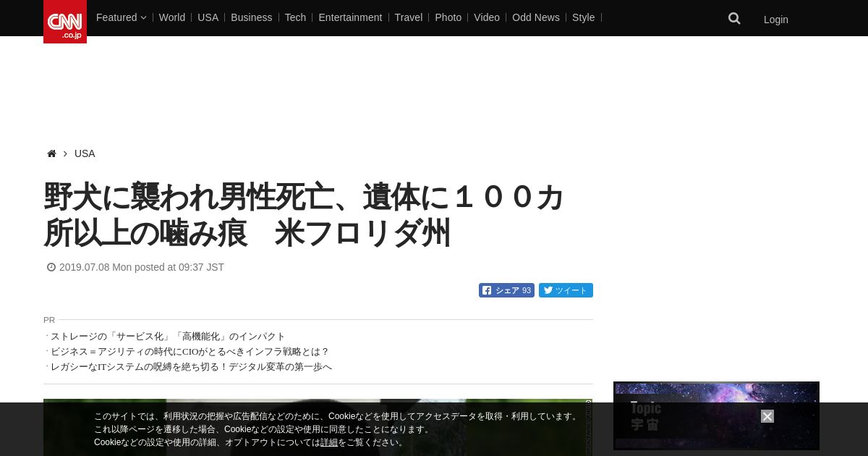Open the Travel section
The height and width of the screenshot is (456, 868).
tap(409, 17)
